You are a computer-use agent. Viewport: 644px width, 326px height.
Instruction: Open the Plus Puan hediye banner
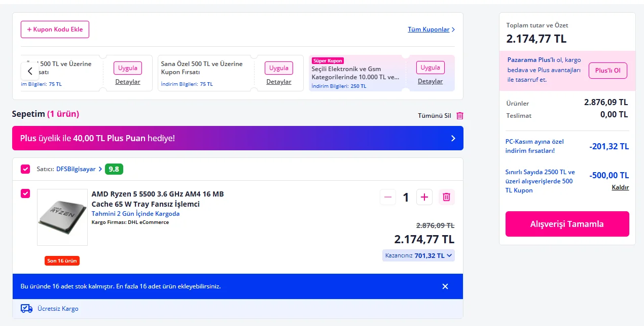pyautogui.click(x=237, y=138)
